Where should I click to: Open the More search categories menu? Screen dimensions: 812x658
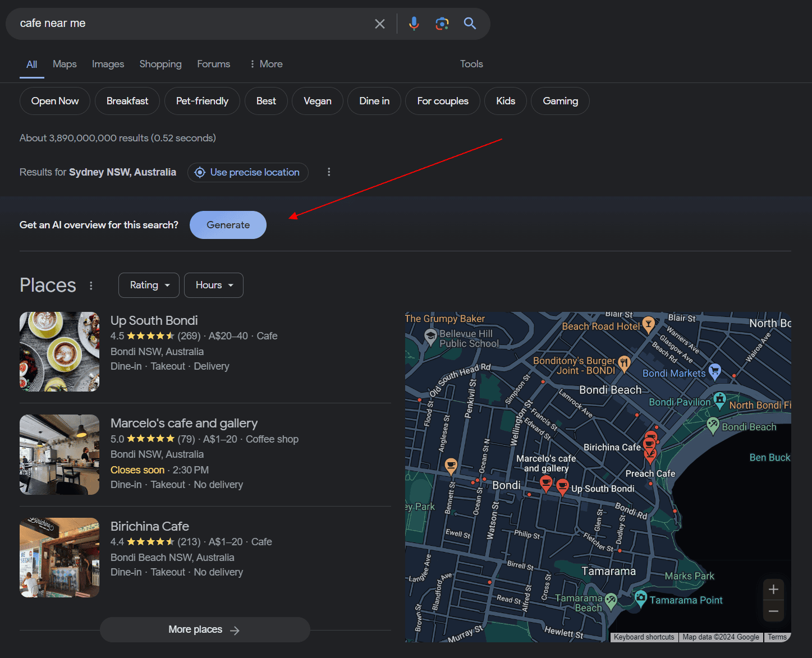[266, 64]
